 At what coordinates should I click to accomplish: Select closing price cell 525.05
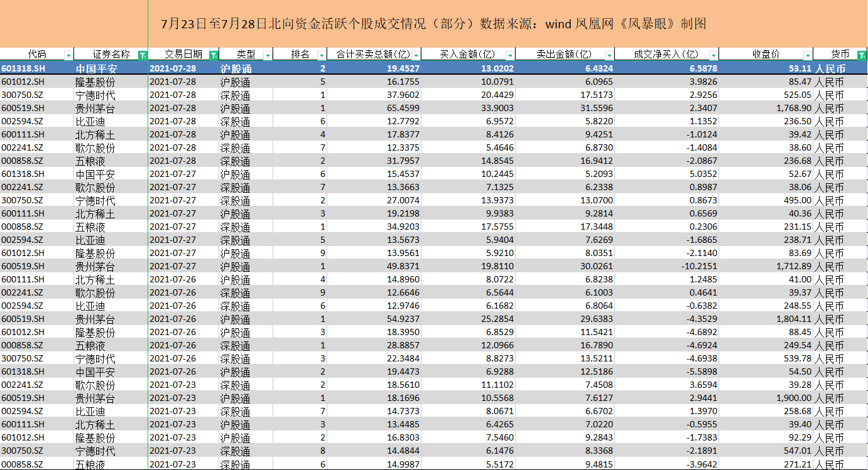[766, 95]
